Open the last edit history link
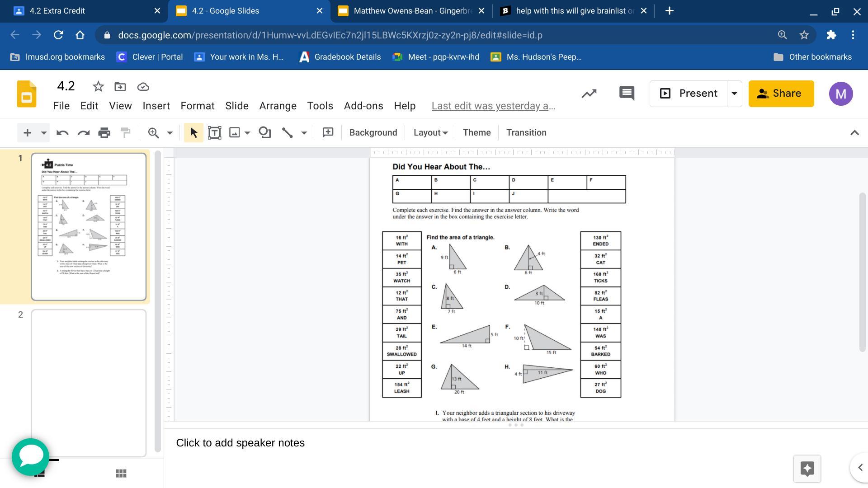This screenshot has width=868, height=488. (x=493, y=106)
